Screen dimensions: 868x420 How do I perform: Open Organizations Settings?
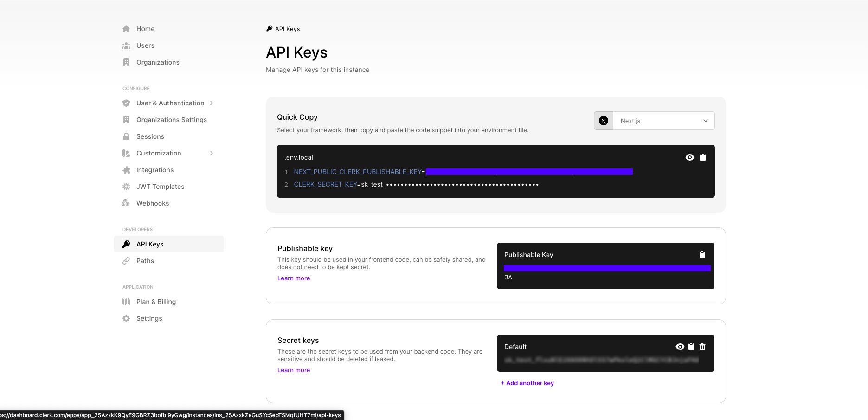point(172,120)
